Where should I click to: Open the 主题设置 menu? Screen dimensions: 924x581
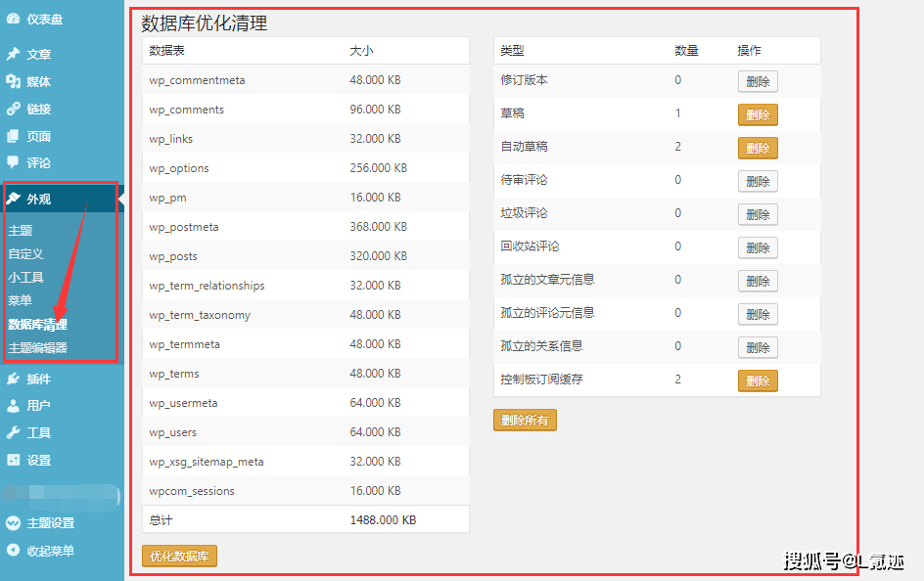[x=50, y=523]
